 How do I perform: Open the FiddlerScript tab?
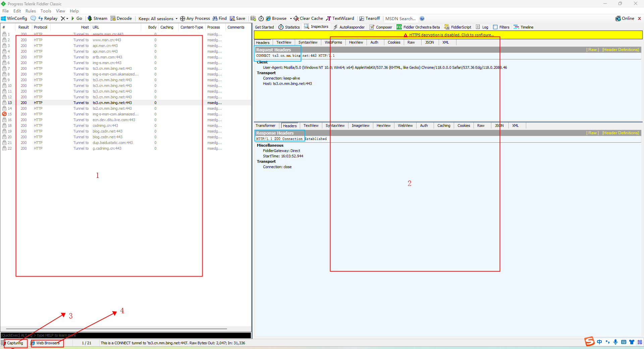click(458, 27)
